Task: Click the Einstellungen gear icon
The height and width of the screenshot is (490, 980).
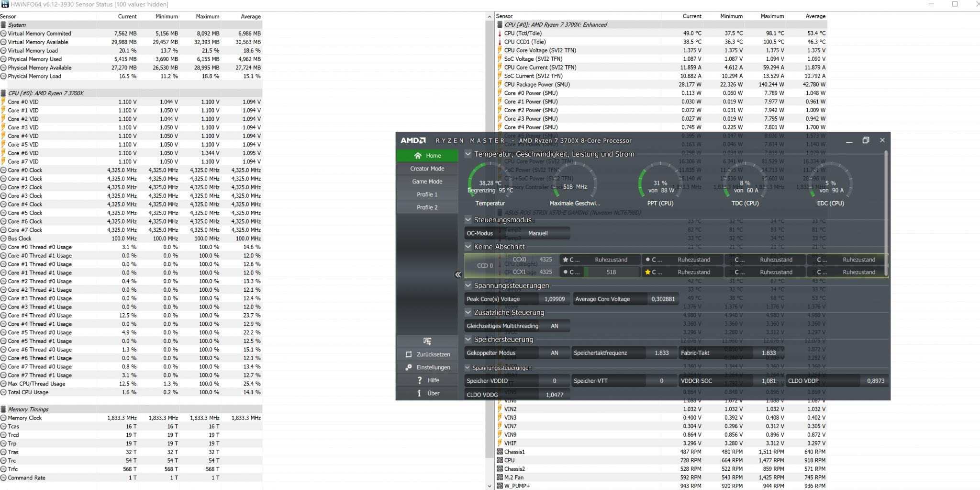Action: click(x=409, y=367)
